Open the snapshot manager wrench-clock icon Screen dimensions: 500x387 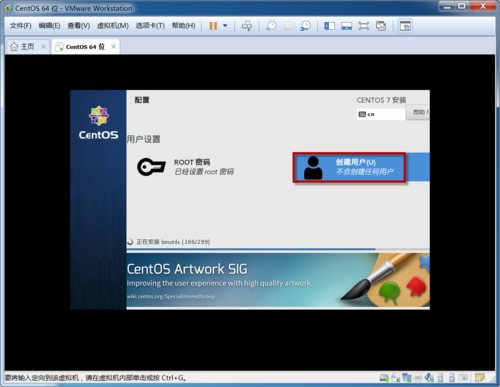(x=305, y=26)
